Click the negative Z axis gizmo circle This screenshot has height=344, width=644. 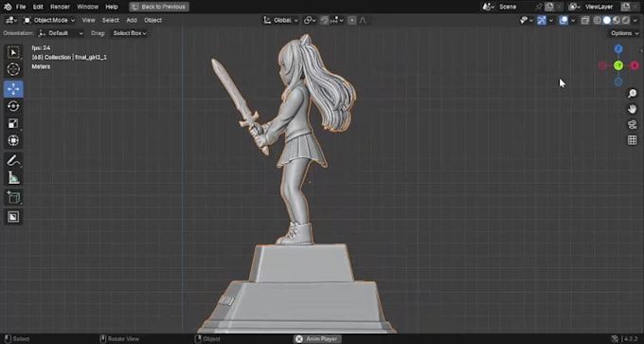pyautogui.click(x=618, y=82)
